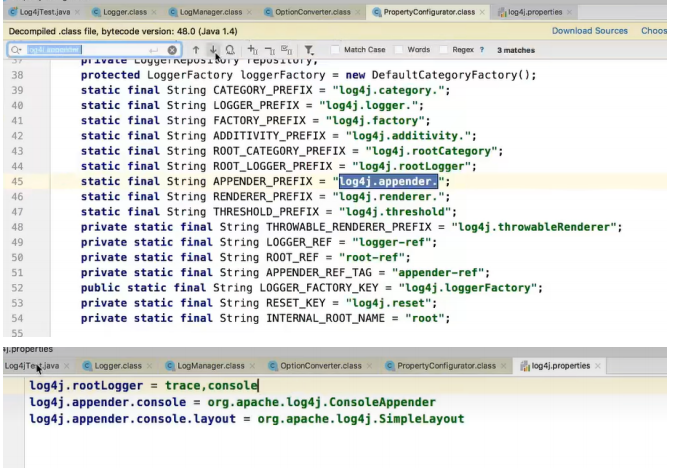Click DefaultCategoryFactory constructor call
The width and height of the screenshot is (675, 468).
pos(451,75)
